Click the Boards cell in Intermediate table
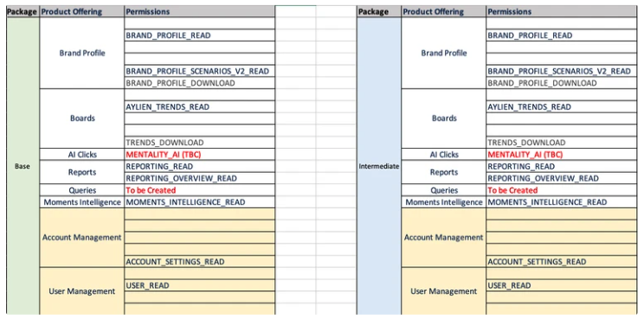This screenshot has height=319, width=644. coord(444,118)
